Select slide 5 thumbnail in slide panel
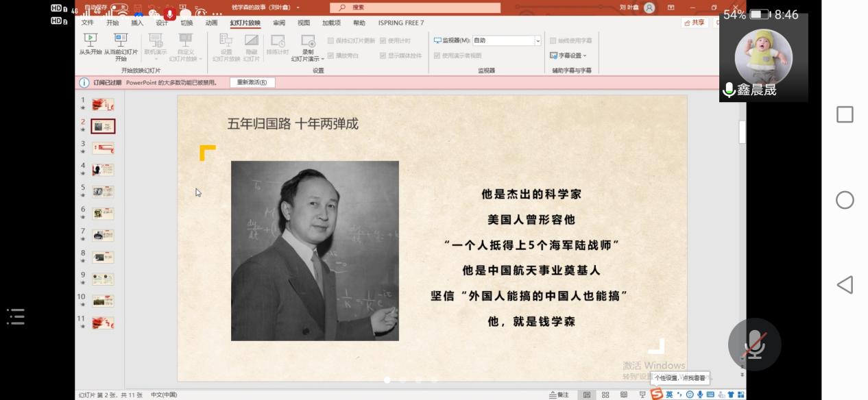Screen dimensions: 868x400 pyautogui.click(x=103, y=191)
